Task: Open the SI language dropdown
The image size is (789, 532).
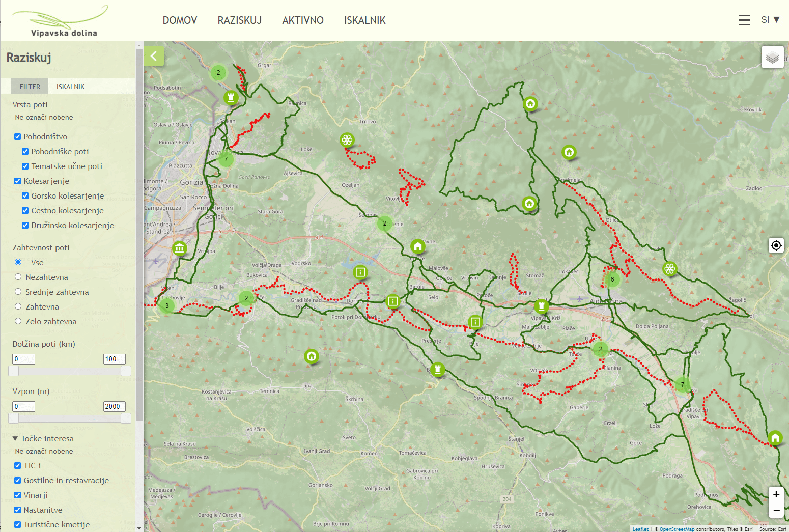Action: (x=769, y=19)
